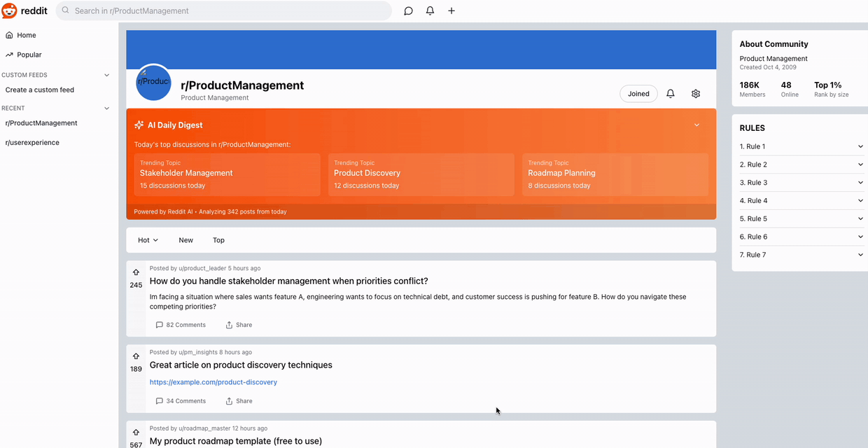The image size is (868, 448).
Task: Open community settings gear icon
Action: click(696, 94)
